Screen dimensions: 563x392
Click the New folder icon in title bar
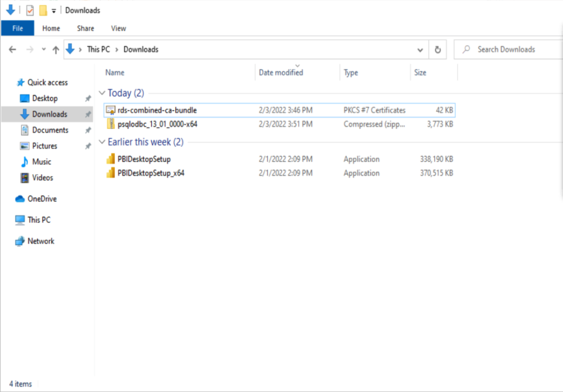[x=43, y=10]
